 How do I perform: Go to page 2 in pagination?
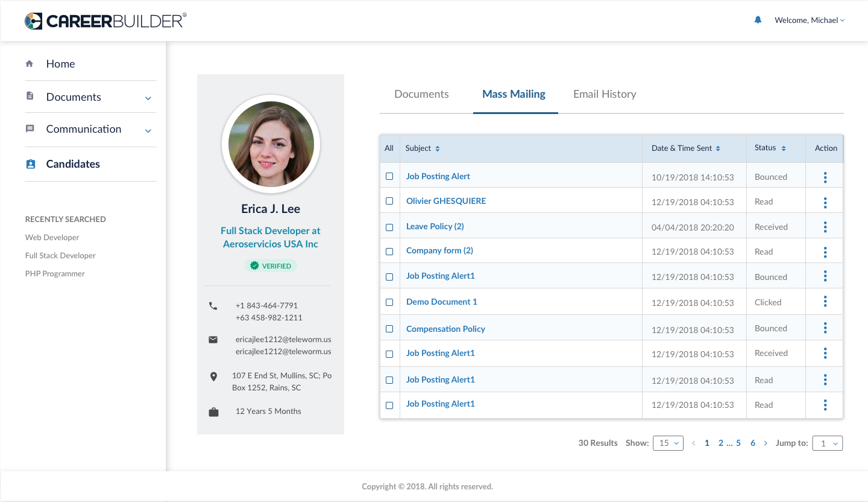721,443
